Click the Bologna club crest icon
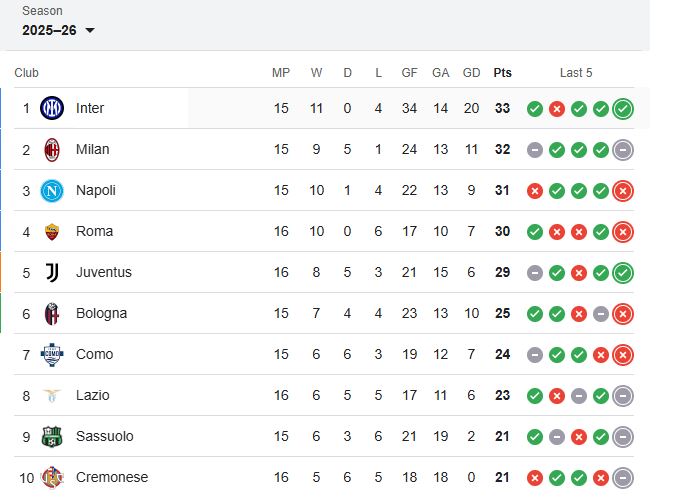The width and height of the screenshot is (673, 497). pos(51,313)
